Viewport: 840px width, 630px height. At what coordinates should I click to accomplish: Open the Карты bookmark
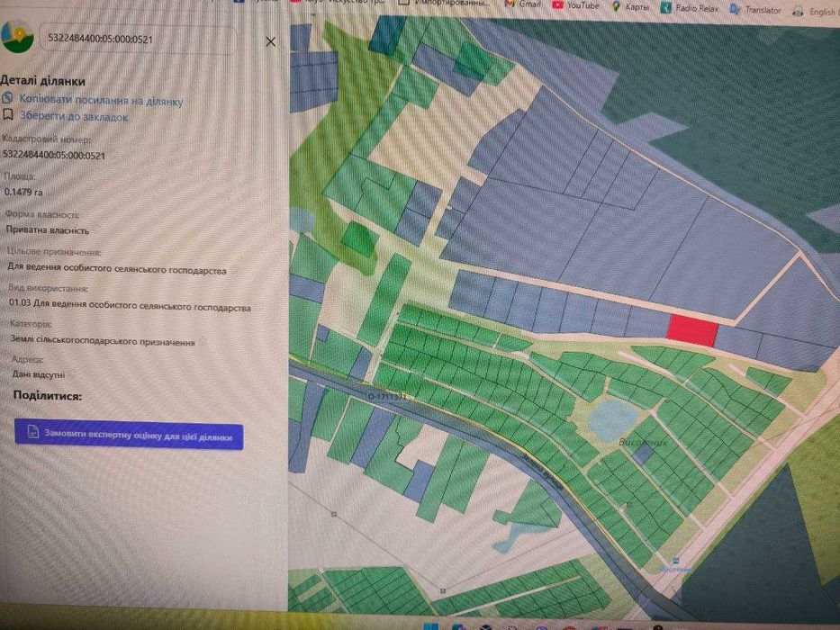[630, 6]
